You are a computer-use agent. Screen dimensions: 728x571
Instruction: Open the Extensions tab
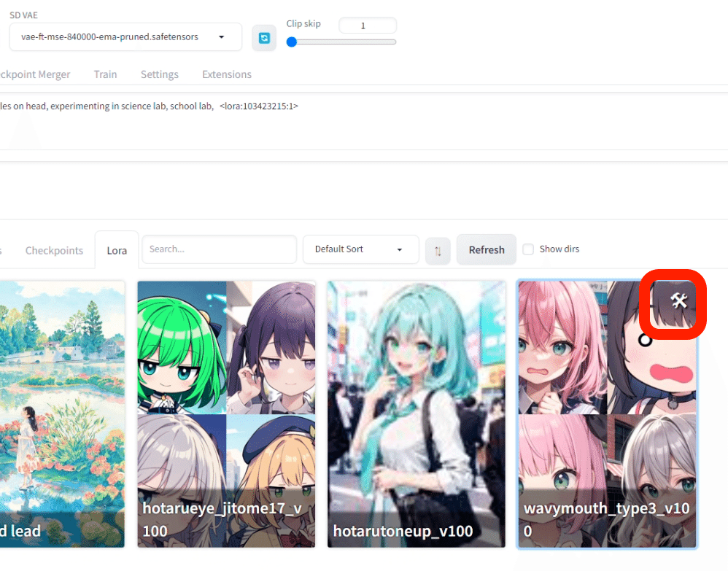click(x=227, y=74)
